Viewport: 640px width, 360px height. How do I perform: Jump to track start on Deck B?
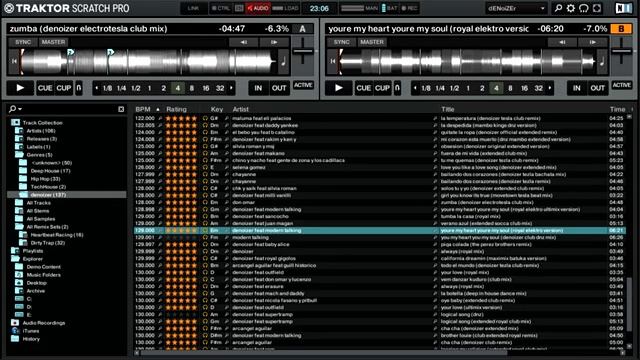point(332,61)
